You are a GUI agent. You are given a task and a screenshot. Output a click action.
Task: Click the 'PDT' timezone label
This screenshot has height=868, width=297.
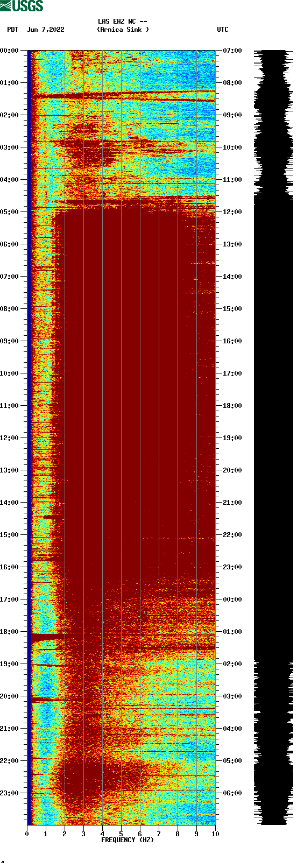[13, 30]
